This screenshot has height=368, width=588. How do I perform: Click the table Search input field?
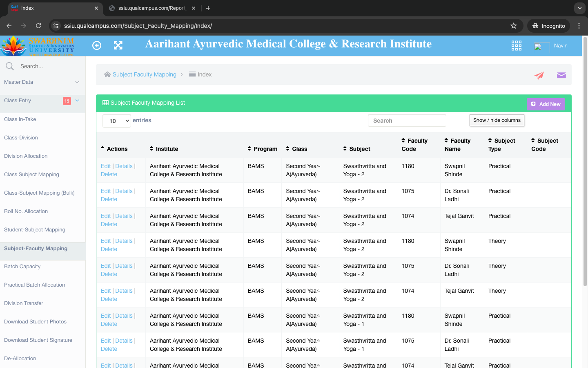(x=407, y=121)
